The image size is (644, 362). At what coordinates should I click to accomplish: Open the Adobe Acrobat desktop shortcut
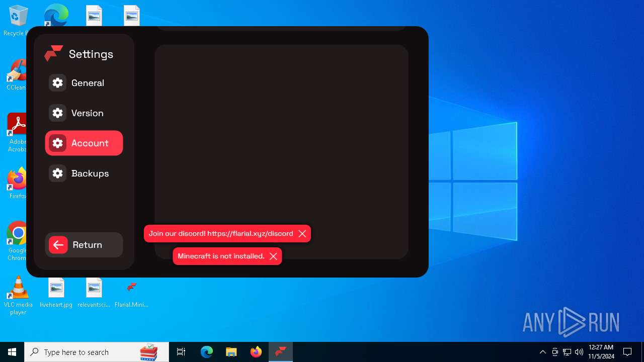tap(18, 133)
